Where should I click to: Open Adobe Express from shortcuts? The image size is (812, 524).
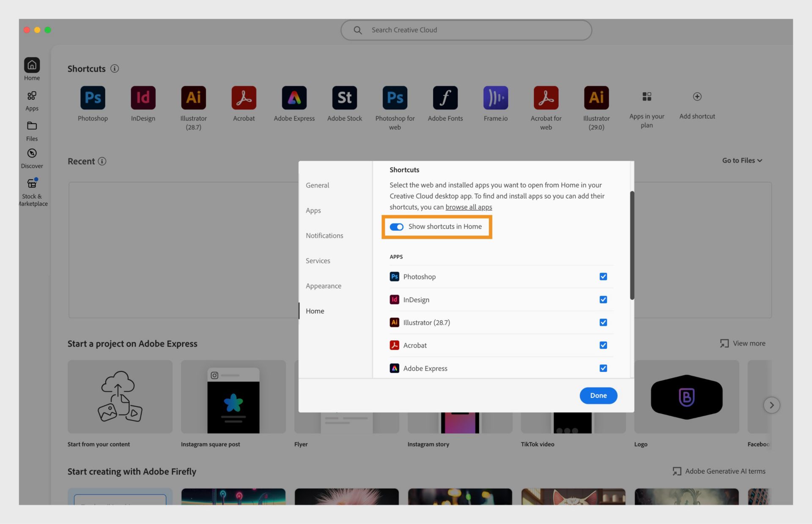point(294,98)
